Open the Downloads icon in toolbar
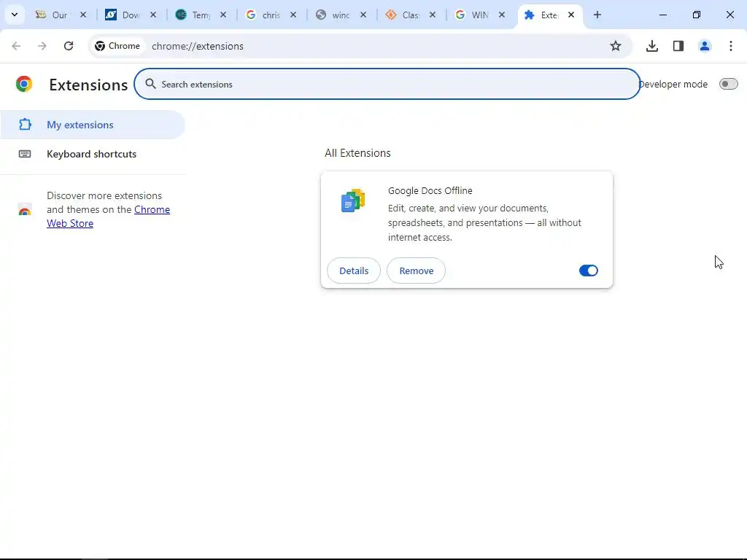This screenshot has height=560, width=747. pos(651,46)
